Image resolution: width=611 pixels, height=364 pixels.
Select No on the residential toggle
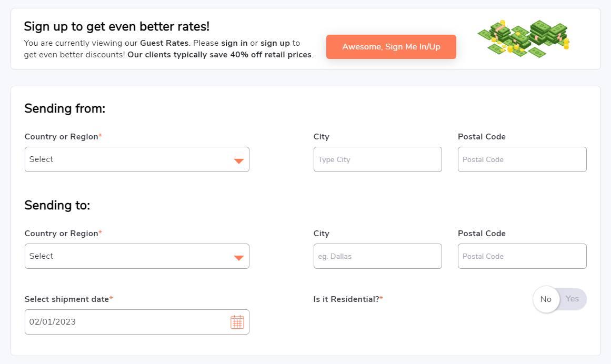click(x=546, y=299)
